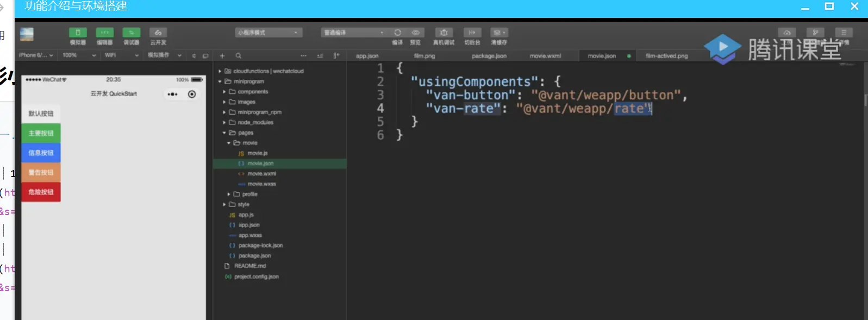
Task: Open app.js in the file tree
Action: pyautogui.click(x=246, y=215)
